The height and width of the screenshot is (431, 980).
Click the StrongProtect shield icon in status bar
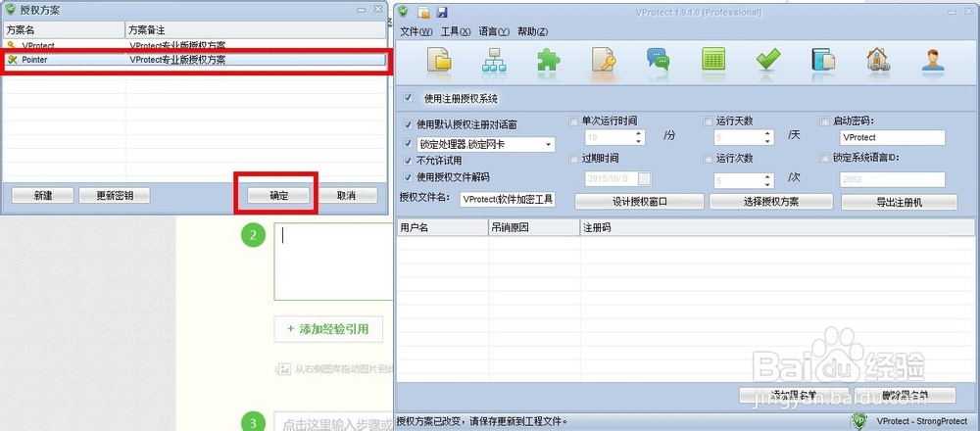coord(859,421)
